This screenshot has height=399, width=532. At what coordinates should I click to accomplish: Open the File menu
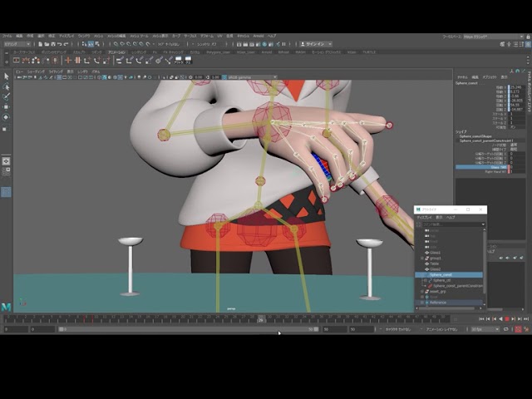pyautogui.click(x=7, y=36)
